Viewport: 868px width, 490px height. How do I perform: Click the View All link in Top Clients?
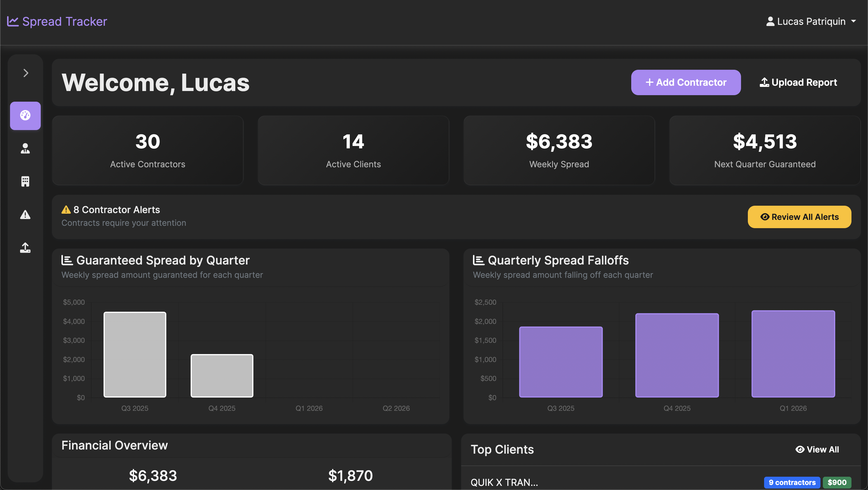click(817, 449)
